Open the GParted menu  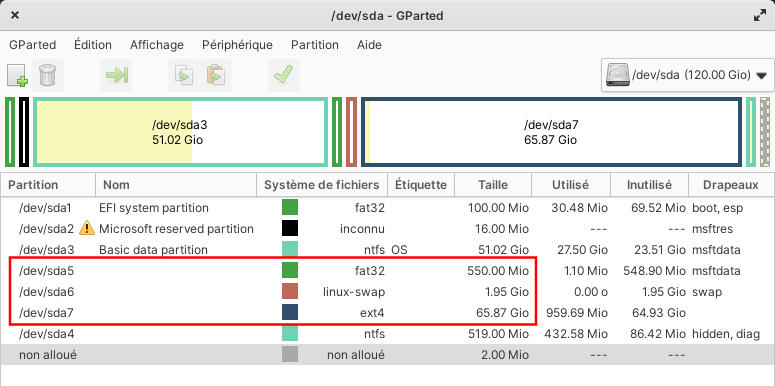coord(32,45)
